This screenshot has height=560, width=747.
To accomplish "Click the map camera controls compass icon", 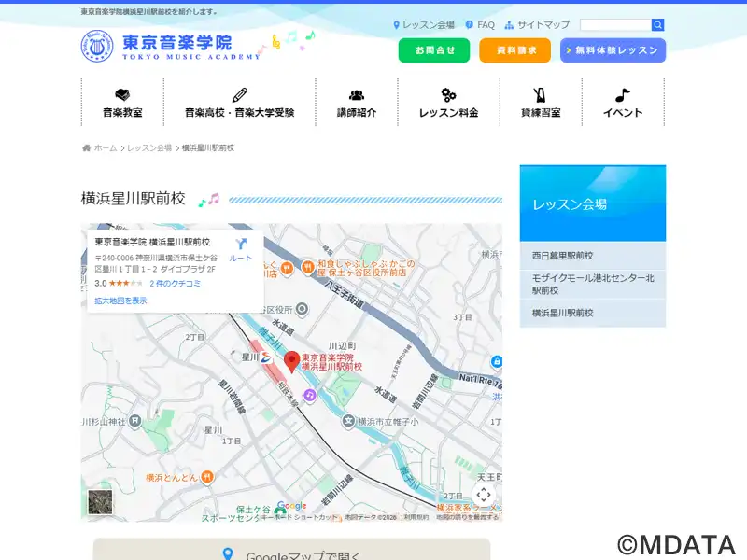I will (x=483, y=494).
